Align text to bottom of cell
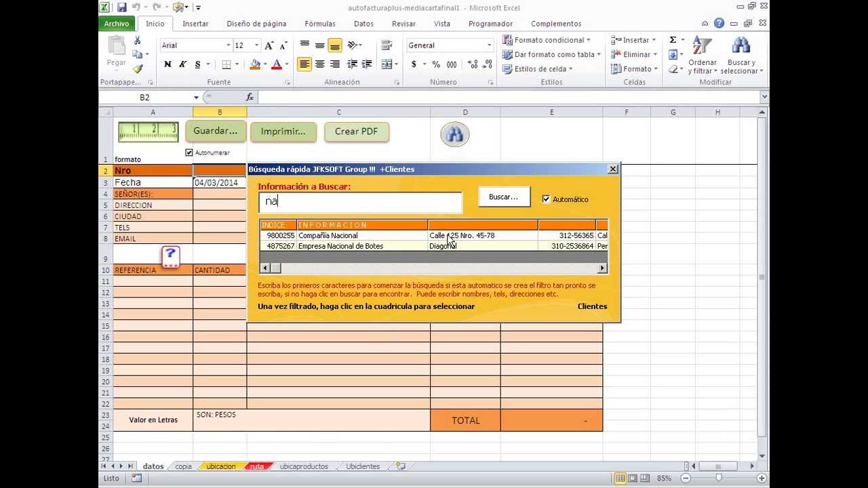The height and width of the screenshot is (488, 868). [334, 45]
